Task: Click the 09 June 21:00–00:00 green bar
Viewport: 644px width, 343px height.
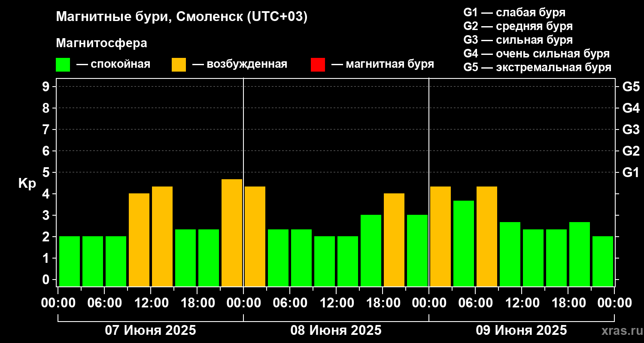Action: point(603,261)
